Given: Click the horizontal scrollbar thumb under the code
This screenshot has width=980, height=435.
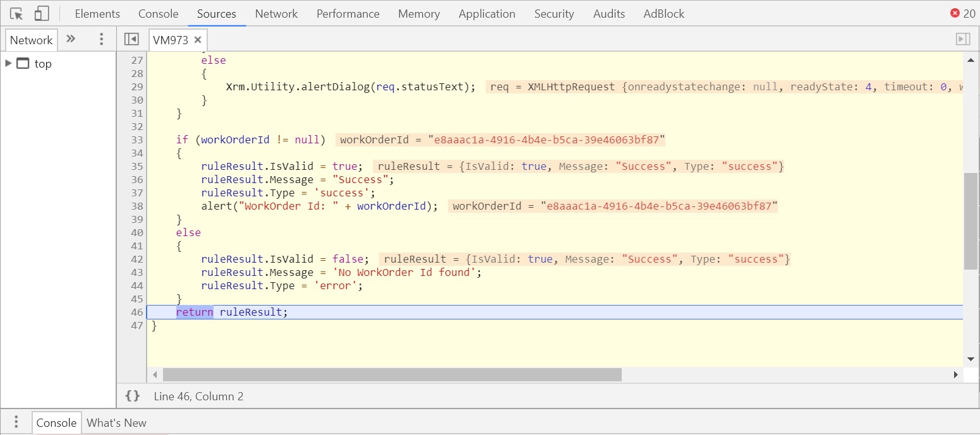Looking at the screenshot, I should (x=392, y=375).
